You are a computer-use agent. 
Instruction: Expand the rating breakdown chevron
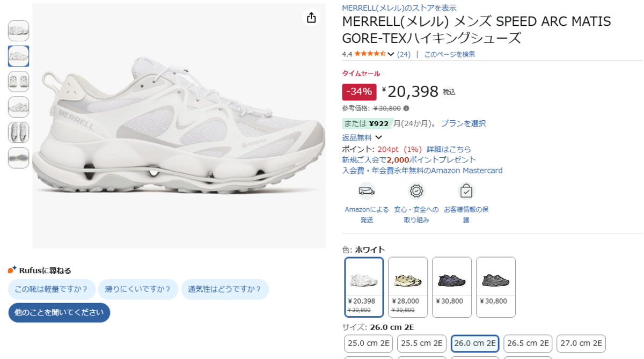pos(391,54)
